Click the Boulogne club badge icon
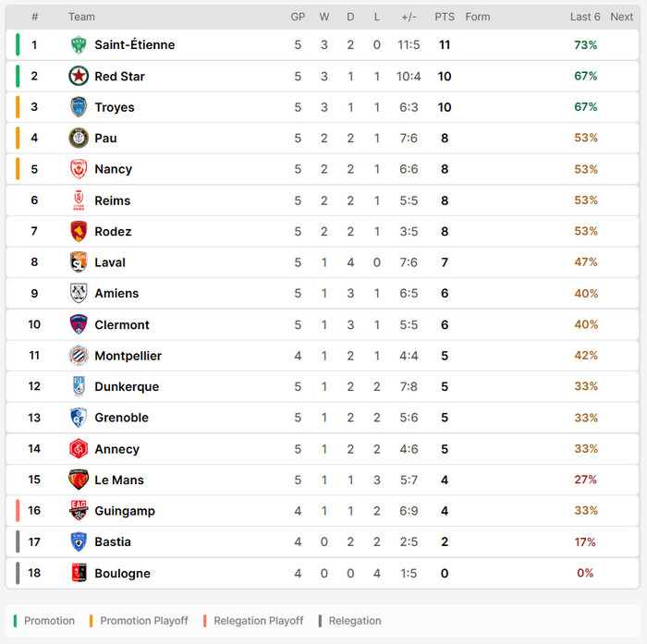 coord(79,573)
